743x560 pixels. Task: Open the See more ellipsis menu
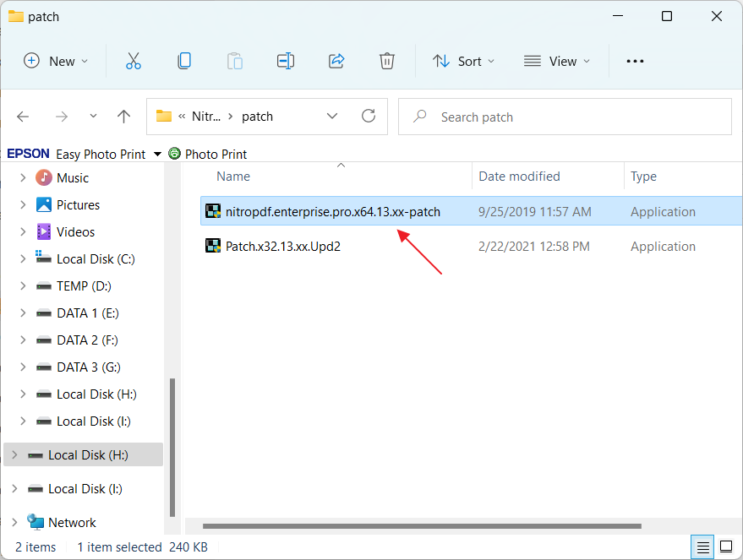(x=635, y=61)
